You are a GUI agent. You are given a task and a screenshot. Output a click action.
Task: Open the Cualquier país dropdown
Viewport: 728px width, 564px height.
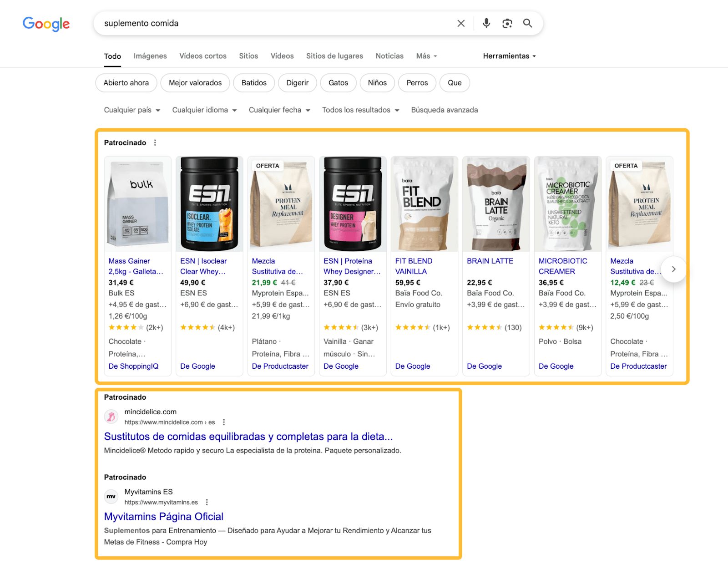coord(131,110)
